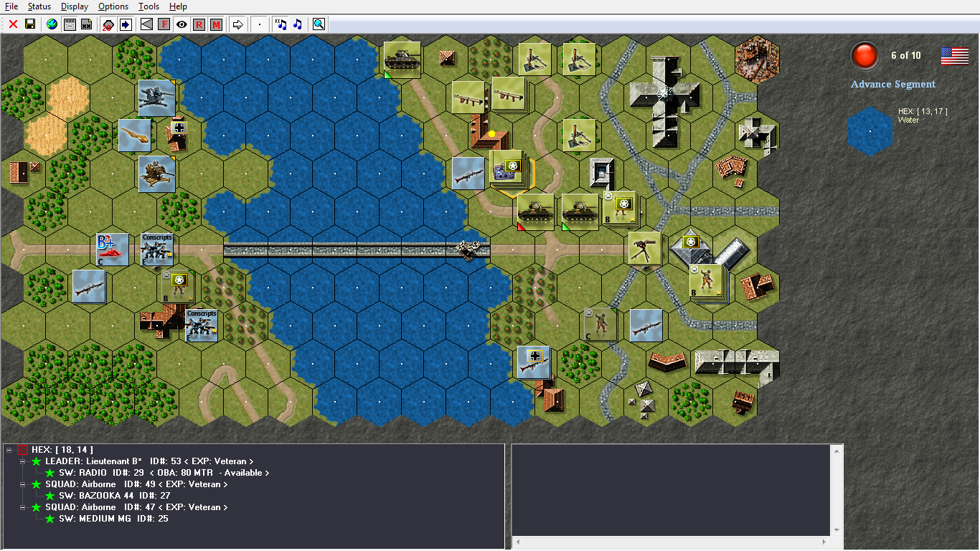Screen dimensions: 980x551
Task: Click the red round turn indicator button
Action: (864, 55)
